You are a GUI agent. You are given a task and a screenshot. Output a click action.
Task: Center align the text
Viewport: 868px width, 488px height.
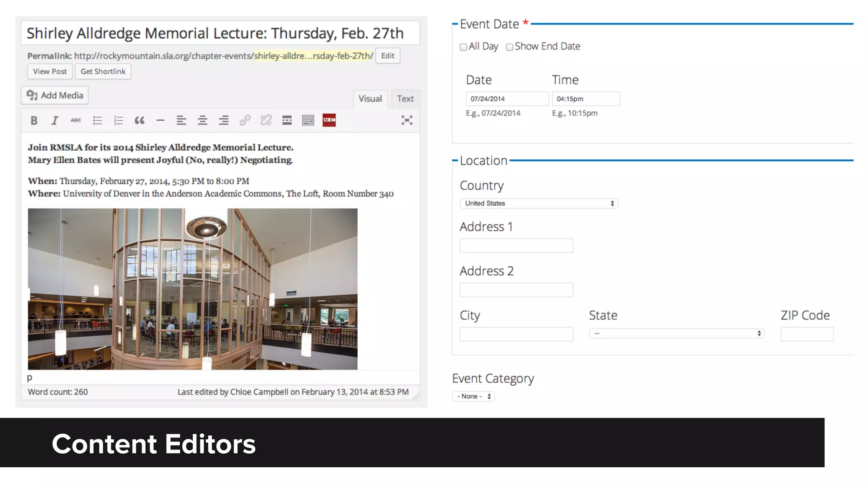[203, 121]
